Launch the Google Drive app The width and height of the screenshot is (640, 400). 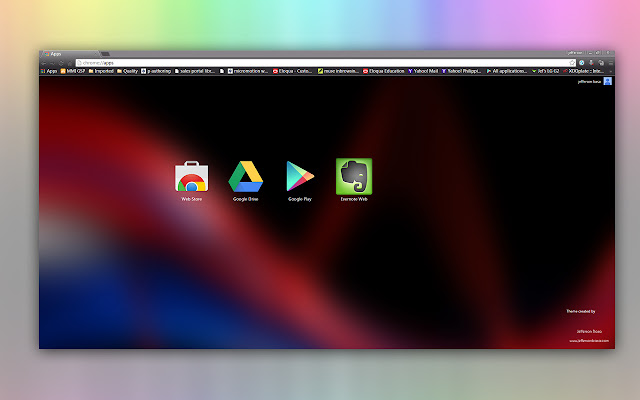[245, 181]
